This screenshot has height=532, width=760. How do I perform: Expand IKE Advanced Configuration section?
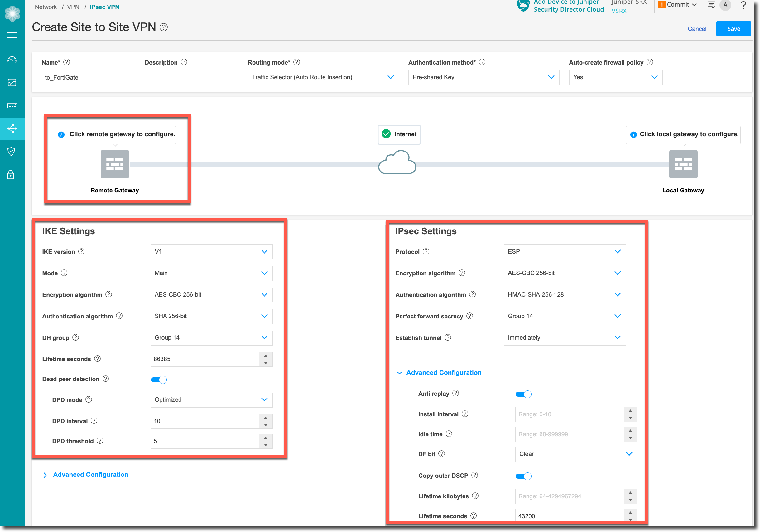(90, 474)
